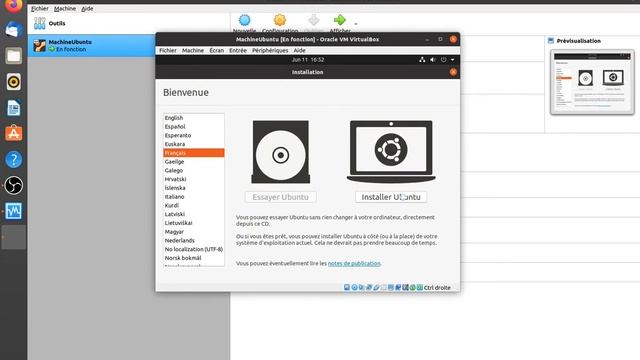
Task: Open the Machine menu in VirtualBox Manager
Action: 64,9
